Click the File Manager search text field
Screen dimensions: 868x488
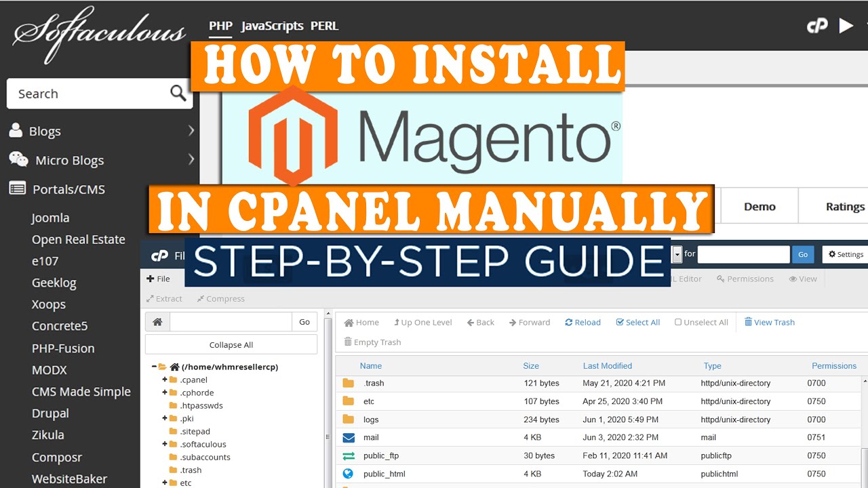click(x=743, y=254)
